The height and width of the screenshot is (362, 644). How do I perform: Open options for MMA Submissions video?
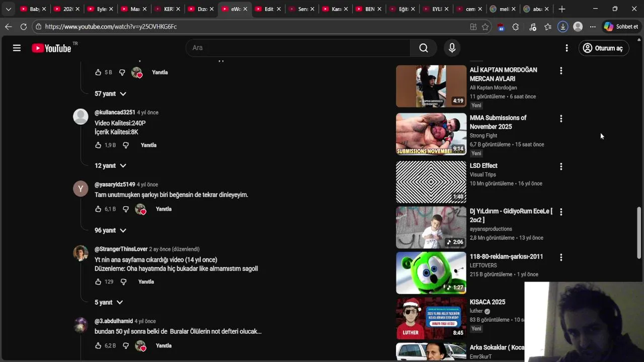(561, 119)
